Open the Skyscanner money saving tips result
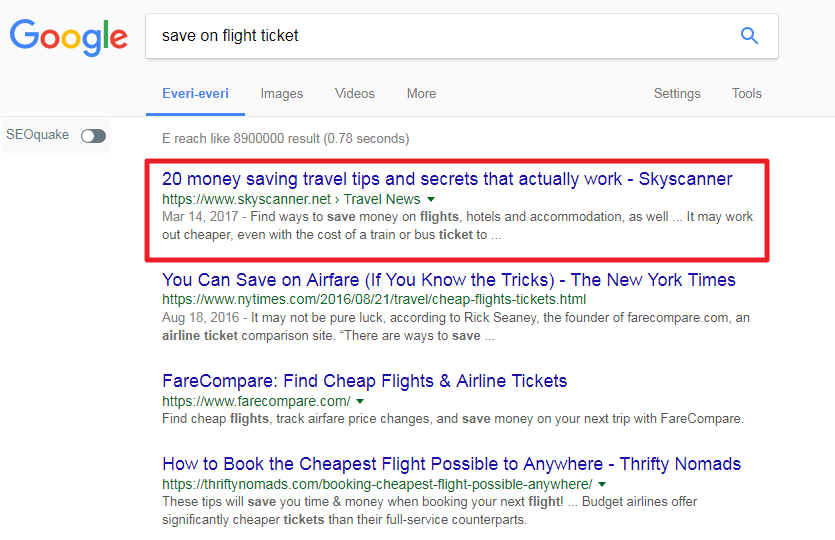Viewport: 835px width, 540px height. coord(447,179)
